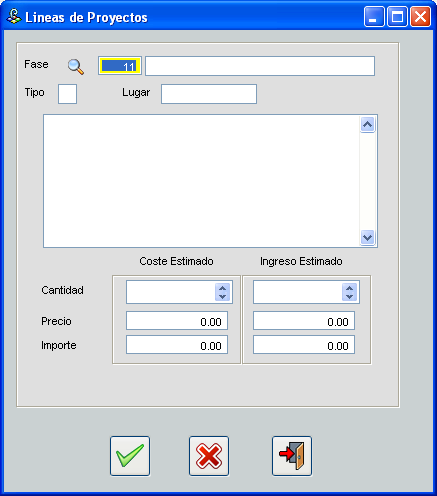
Task: Decrease Ingreso Estimado Cantidad with down arrow
Action: click(349, 296)
